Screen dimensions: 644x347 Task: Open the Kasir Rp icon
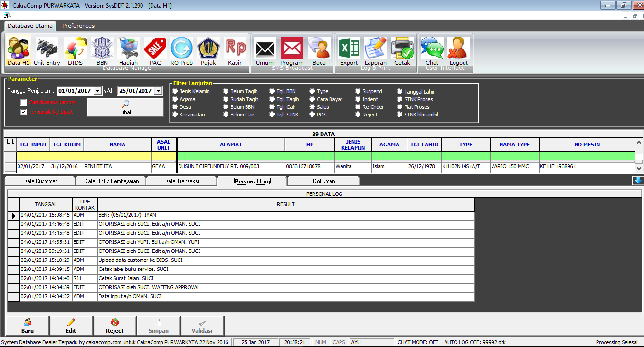pyautogui.click(x=235, y=49)
